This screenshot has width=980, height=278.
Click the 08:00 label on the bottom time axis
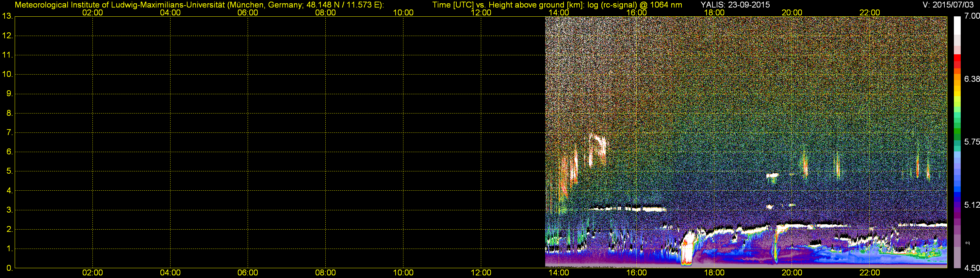pos(325,273)
